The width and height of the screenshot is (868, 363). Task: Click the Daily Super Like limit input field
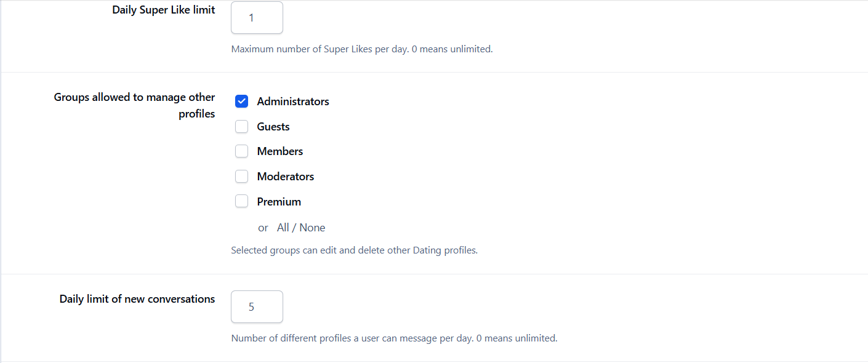[257, 18]
